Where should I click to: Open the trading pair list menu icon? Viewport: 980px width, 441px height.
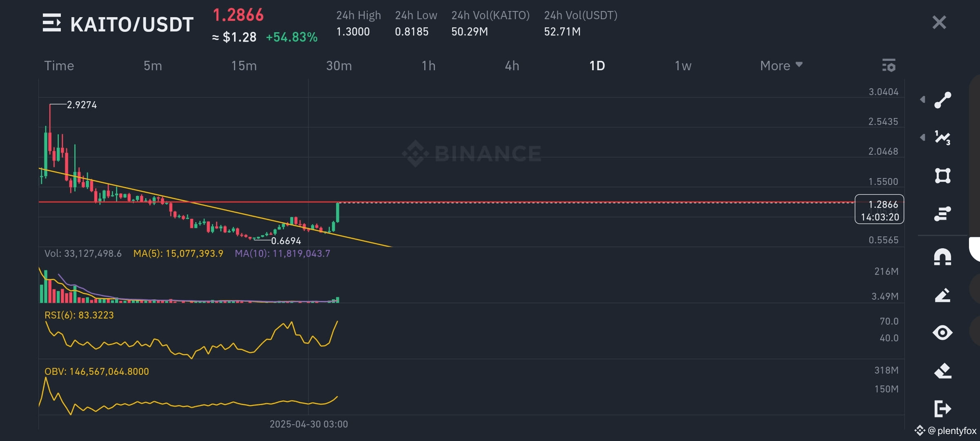tap(51, 23)
